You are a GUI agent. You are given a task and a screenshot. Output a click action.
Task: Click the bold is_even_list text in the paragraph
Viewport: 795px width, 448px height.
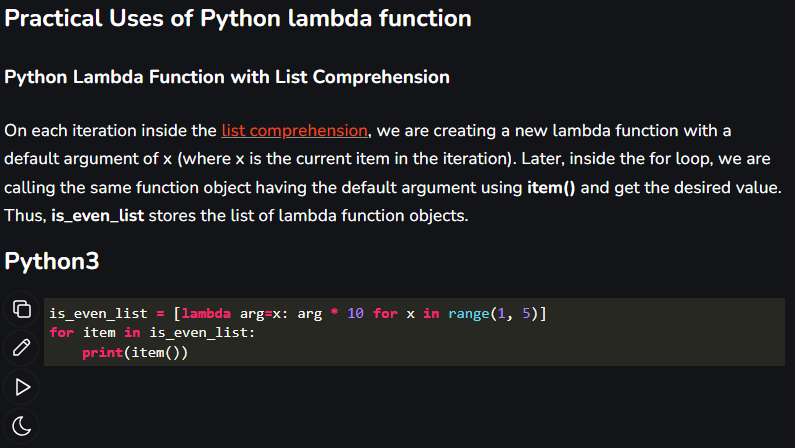pyautogui.click(x=97, y=216)
